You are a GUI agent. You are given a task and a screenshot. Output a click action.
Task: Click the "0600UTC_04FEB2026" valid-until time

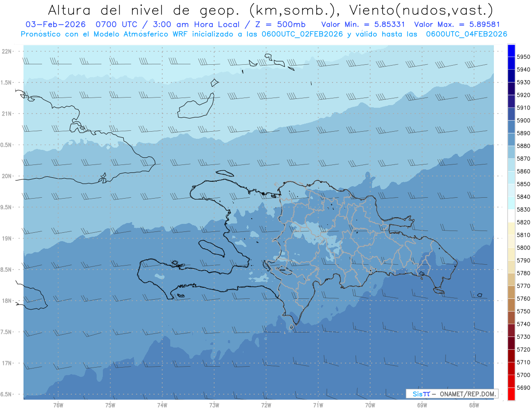coord(466,34)
